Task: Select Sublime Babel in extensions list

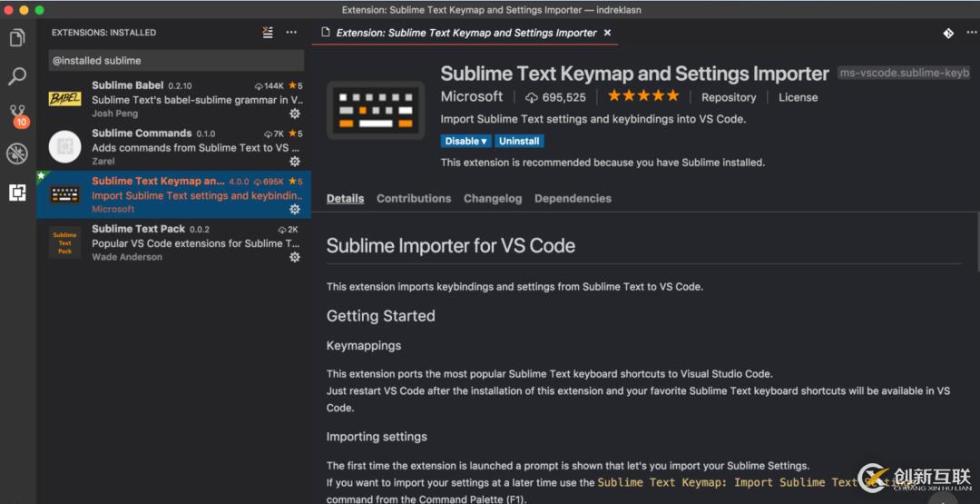Action: coord(173,99)
